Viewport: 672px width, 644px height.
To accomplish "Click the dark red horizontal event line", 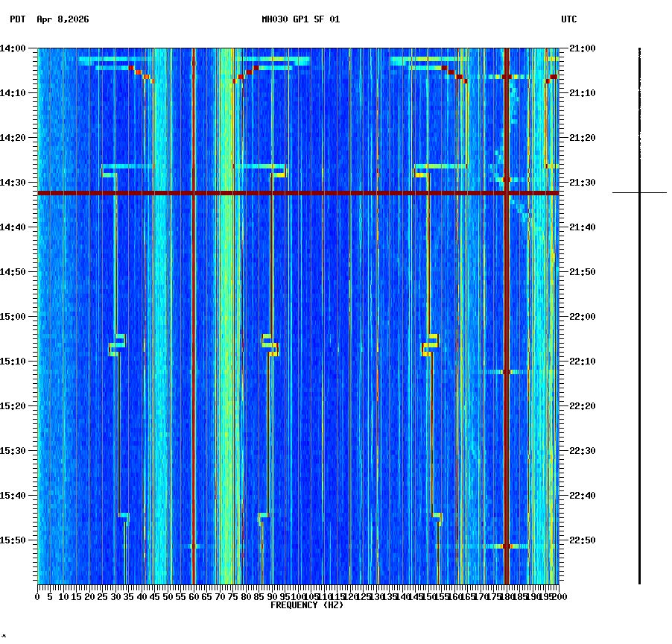I will point(298,192).
